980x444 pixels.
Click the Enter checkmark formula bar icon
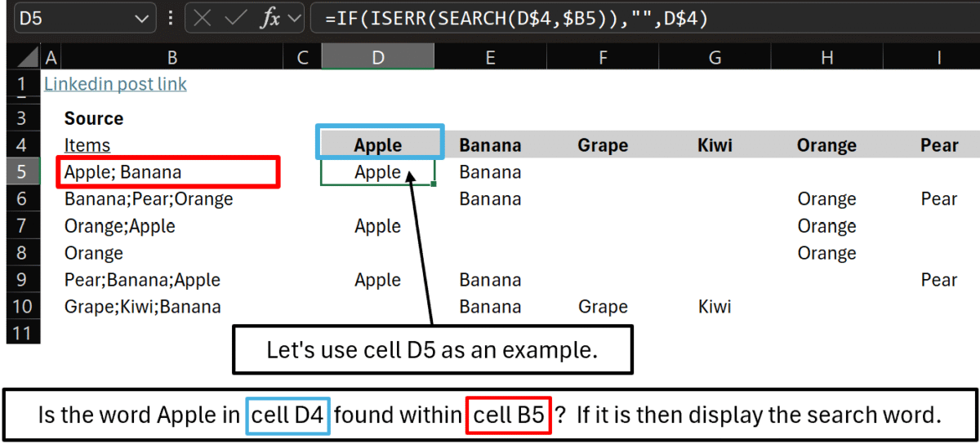(236, 19)
